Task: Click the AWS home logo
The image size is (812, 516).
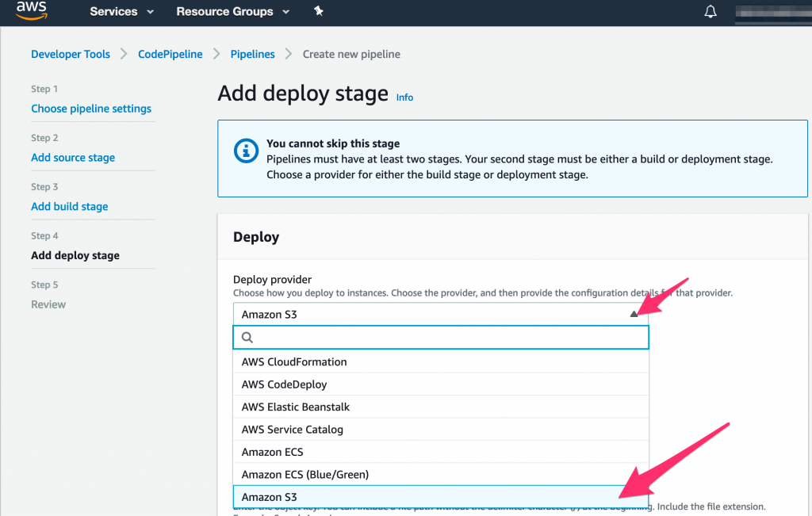Action: coord(31,11)
